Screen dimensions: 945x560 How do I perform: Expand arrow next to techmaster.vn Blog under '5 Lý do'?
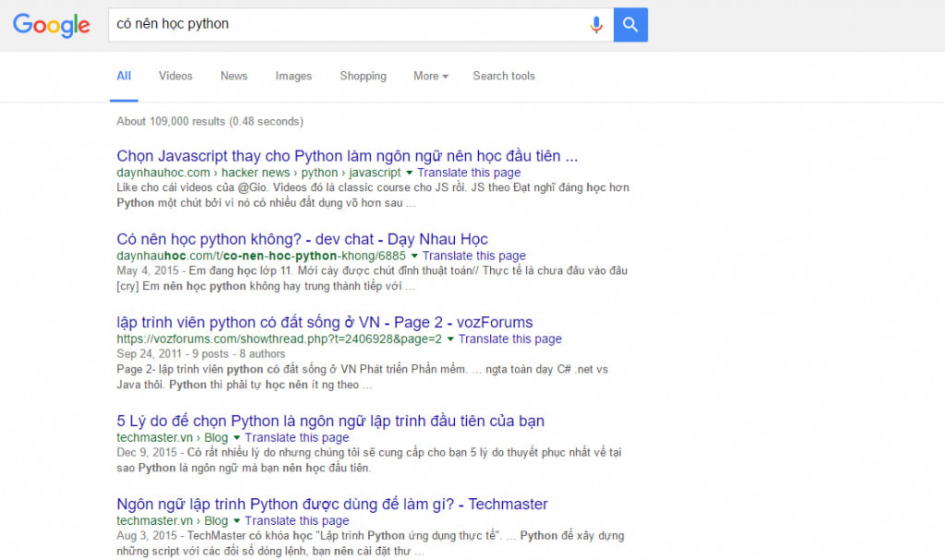coord(237,437)
